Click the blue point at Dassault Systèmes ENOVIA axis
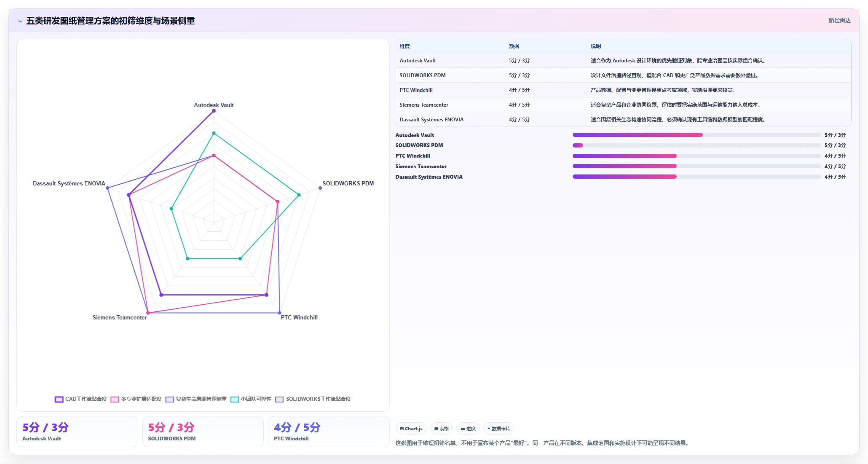This screenshot has width=868, height=464. [107, 188]
